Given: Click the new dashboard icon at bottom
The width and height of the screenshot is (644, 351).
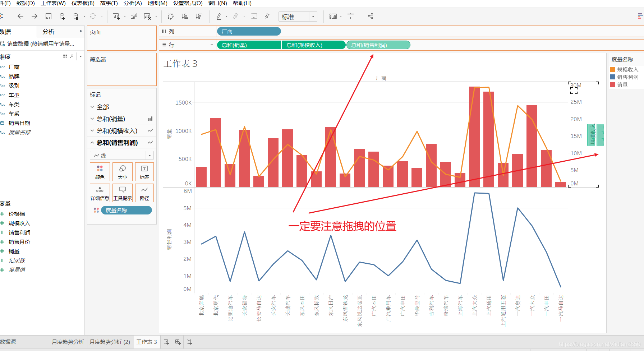Looking at the screenshot, I should (x=178, y=342).
